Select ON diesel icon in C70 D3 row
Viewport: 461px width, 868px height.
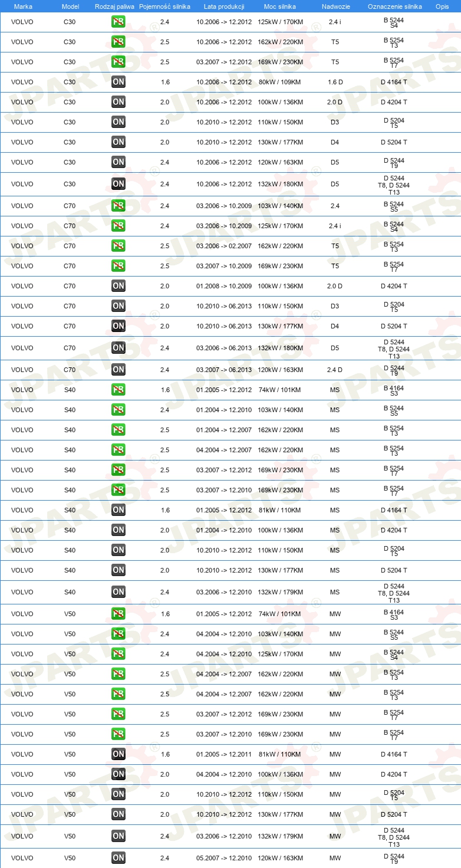[118, 306]
